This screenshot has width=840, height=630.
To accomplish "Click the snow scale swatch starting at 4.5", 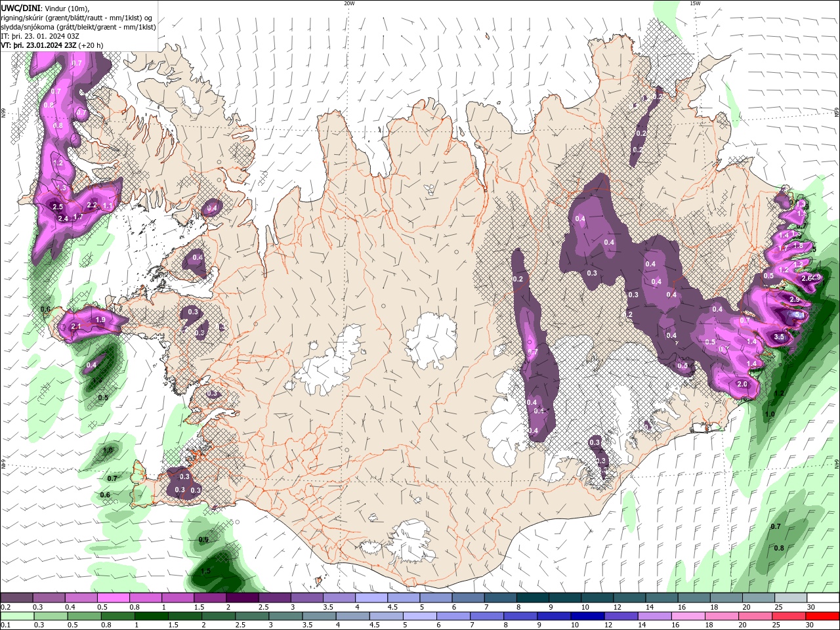I will (x=404, y=598).
